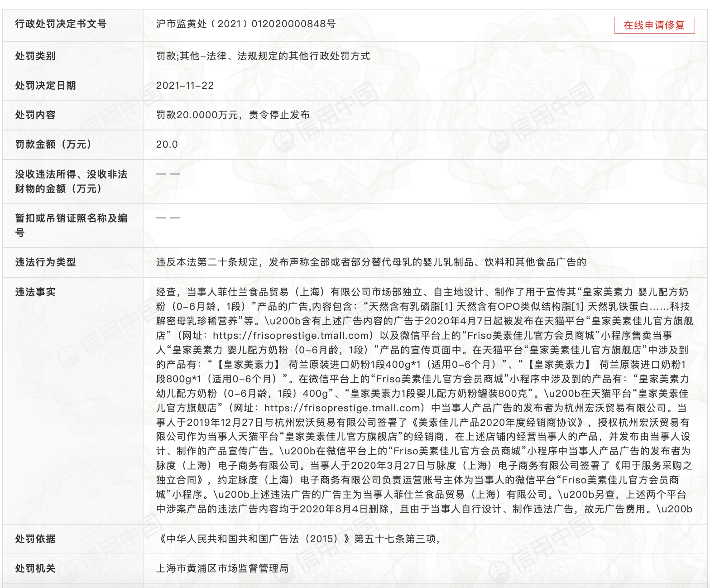
Task: Click the 违法事实 row label
Action: tap(35, 292)
